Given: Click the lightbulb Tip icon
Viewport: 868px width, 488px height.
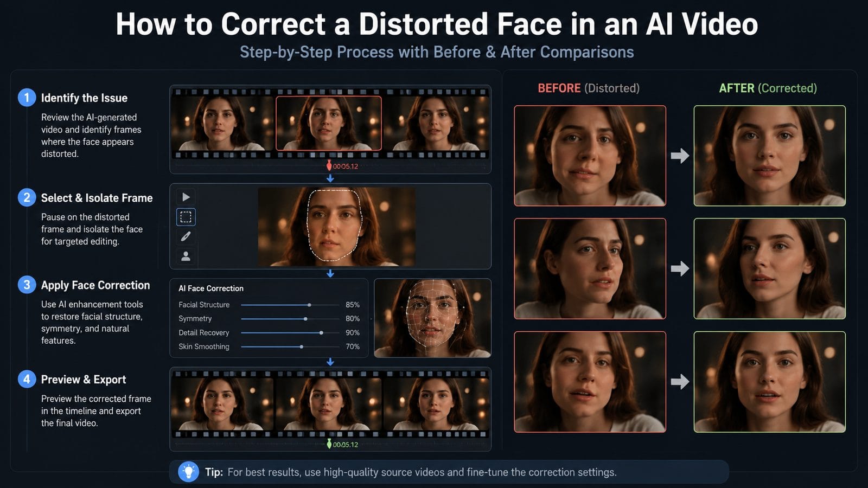Looking at the screenshot, I should 188,472.
